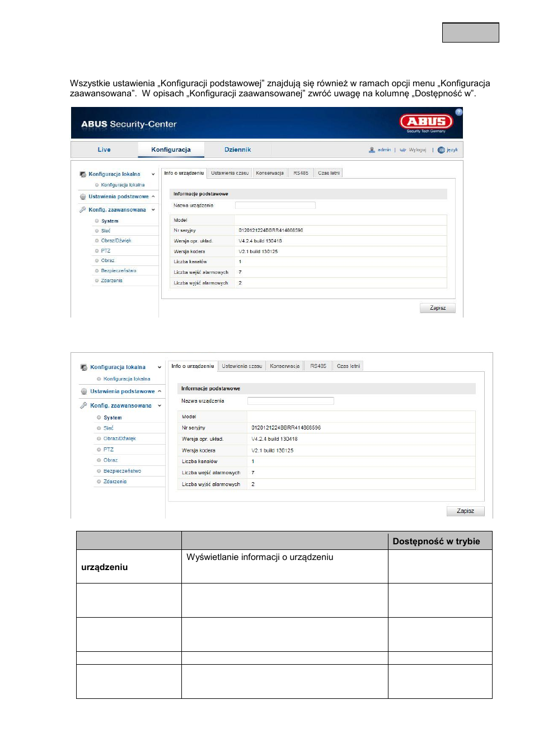Click "V4.2.4 build 130418" in the upper screenshot

(260, 241)
